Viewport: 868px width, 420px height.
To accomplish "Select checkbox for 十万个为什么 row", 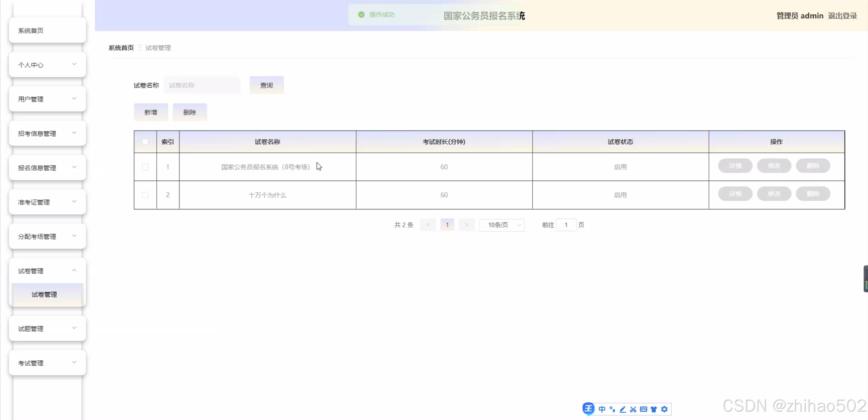I will tap(145, 195).
